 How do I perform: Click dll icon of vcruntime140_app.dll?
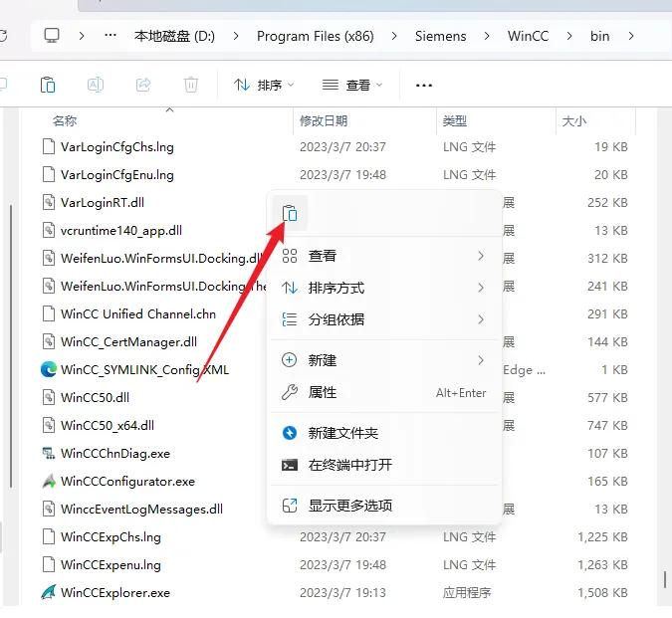49,231
